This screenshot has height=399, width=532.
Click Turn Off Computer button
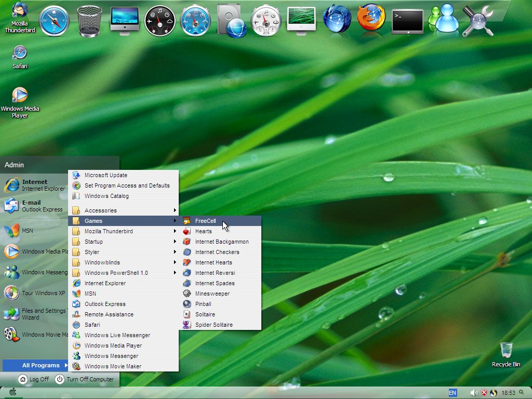pos(85,379)
